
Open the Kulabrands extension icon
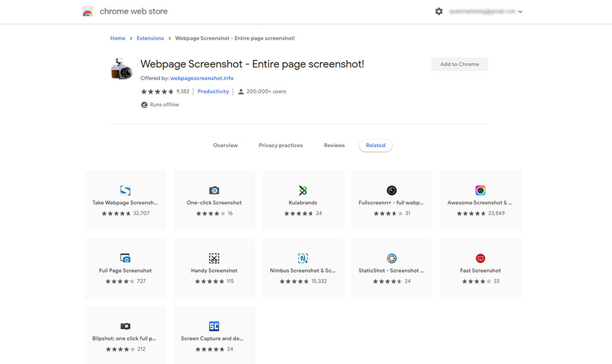pyautogui.click(x=303, y=190)
